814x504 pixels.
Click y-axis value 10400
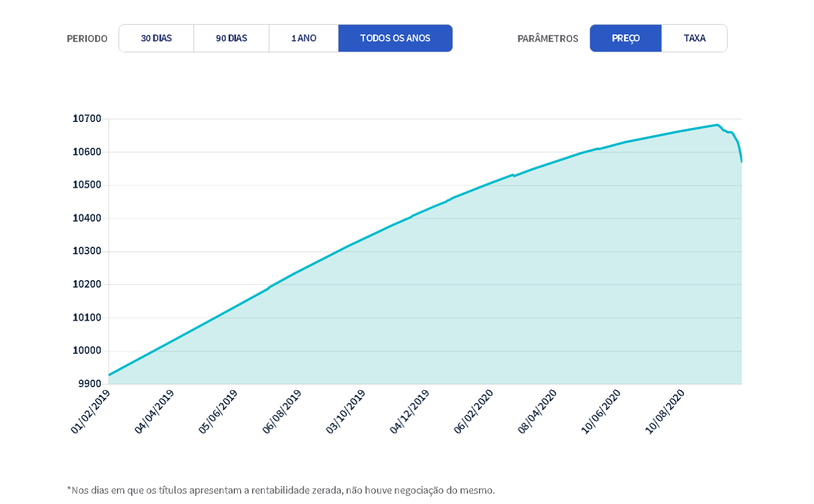click(x=87, y=218)
